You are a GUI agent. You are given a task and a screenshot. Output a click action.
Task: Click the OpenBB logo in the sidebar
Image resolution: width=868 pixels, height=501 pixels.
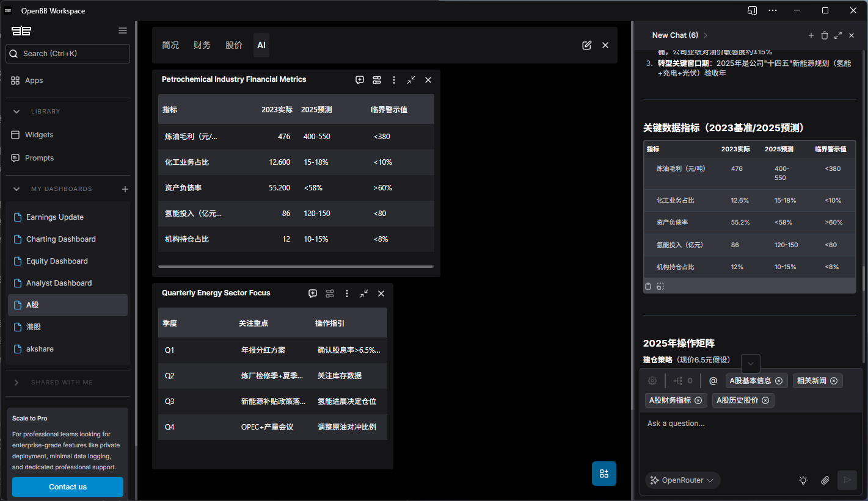(x=21, y=31)
